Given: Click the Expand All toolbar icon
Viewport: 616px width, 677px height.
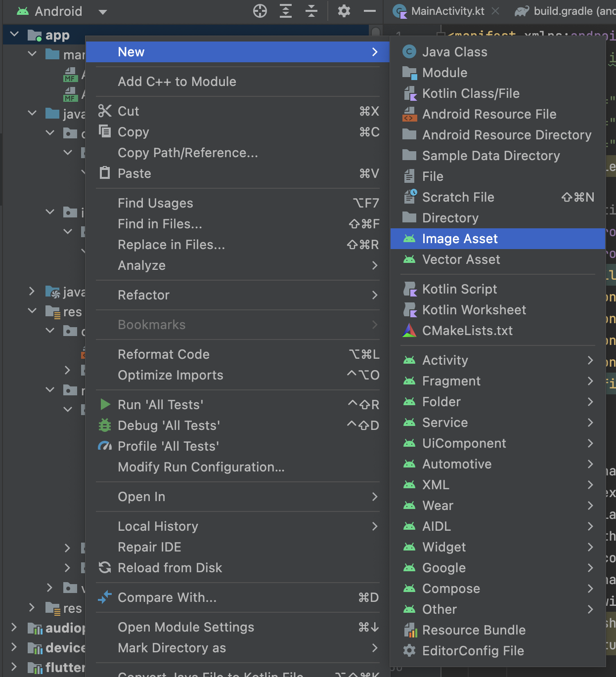Looking at the screenshot, I should 286,11.
